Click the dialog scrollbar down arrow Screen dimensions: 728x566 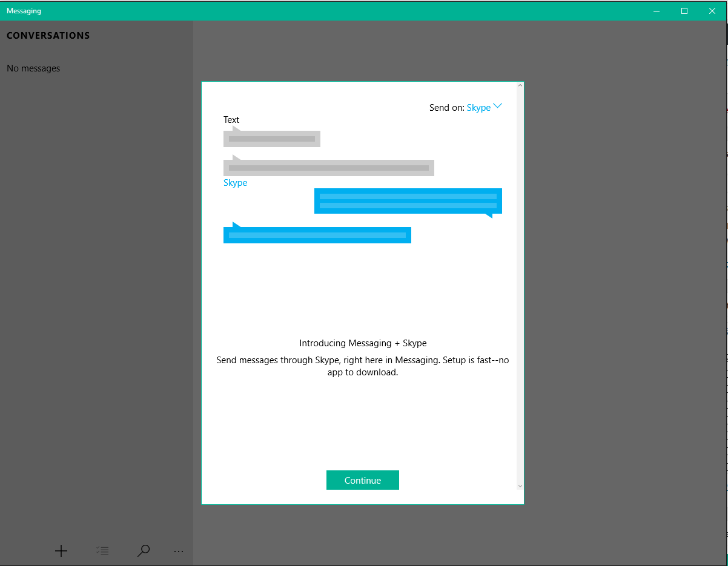pyautogui.click(x=520, y=485)
